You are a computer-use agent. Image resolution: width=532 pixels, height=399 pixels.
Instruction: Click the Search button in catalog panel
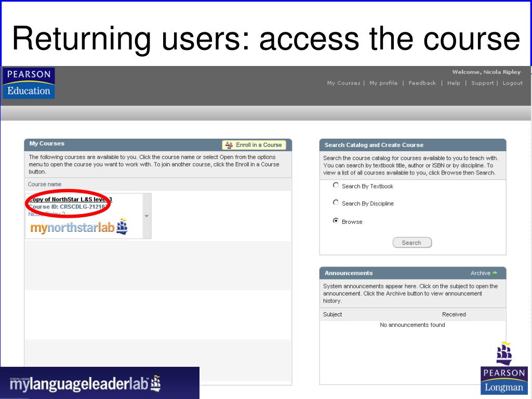point(412,243)
